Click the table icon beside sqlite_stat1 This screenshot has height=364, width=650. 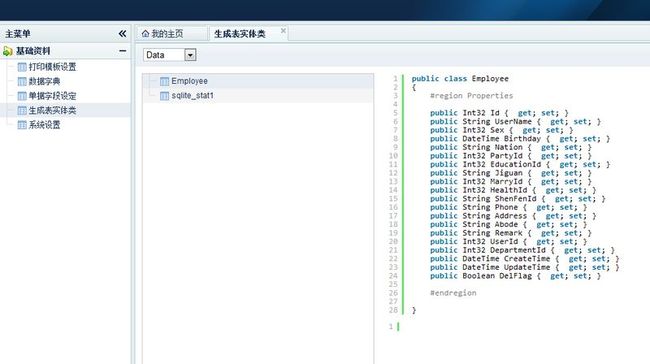pyautogui.click(x=164, y=96)
